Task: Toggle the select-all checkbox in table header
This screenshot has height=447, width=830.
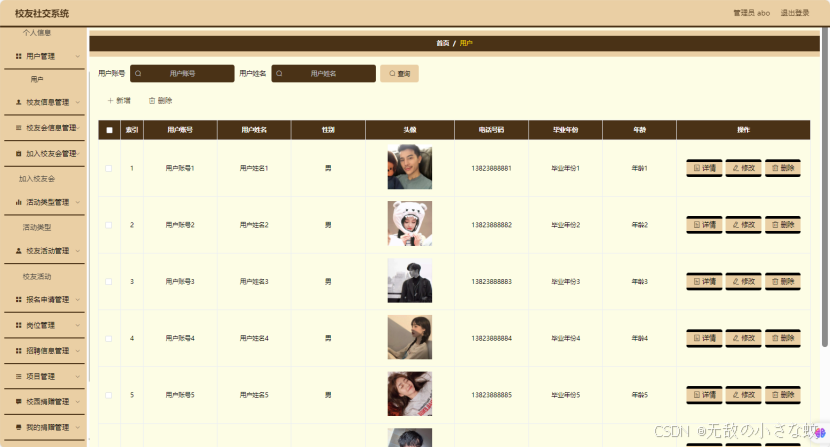Action: click(110, 130)
